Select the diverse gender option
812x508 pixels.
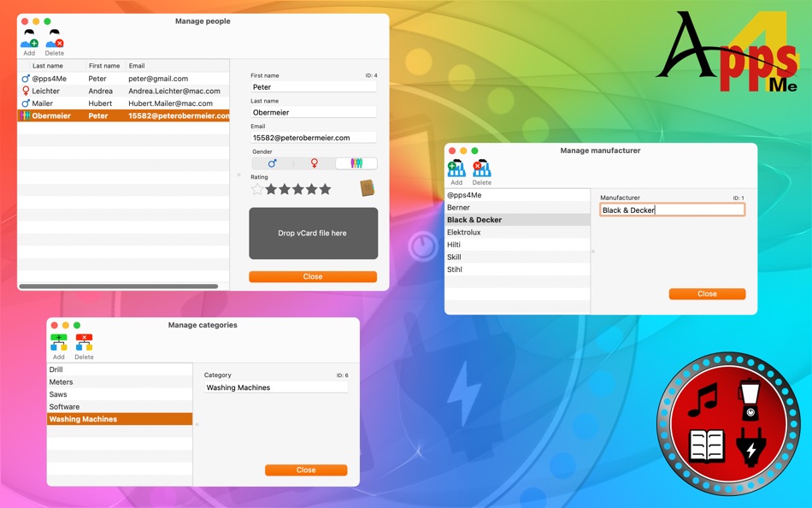[358, 162]
